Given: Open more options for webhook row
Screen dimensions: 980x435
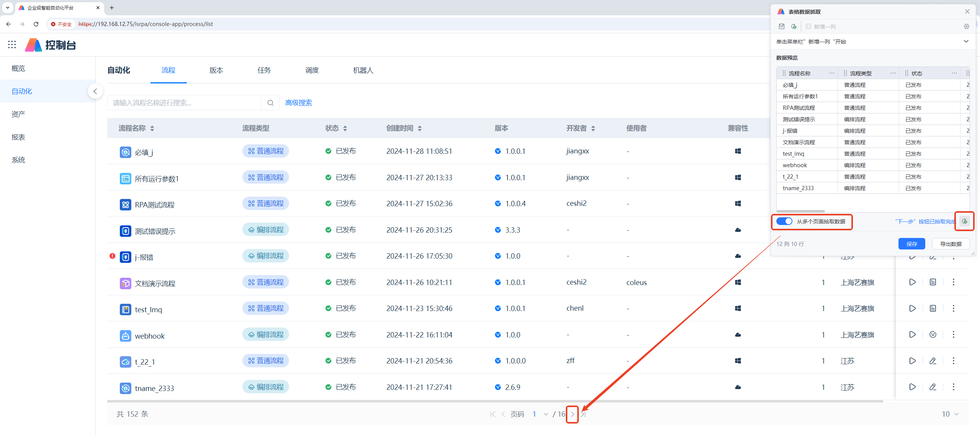Looking at the screenshot, I should click(x=954, y=335).
